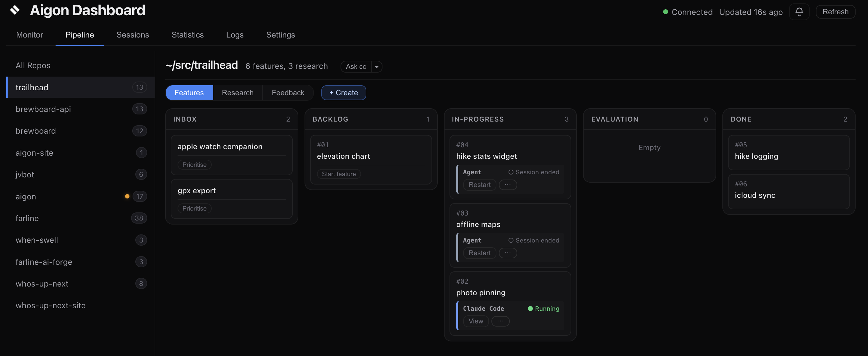868x356 pixels.
Task: Open more options on offline maps card
Action: click(508, 253)
